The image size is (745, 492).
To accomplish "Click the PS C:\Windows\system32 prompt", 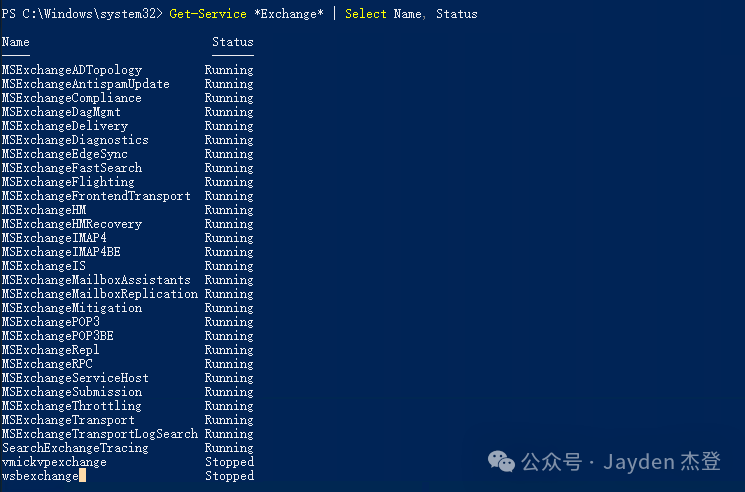I will point(79,14).
